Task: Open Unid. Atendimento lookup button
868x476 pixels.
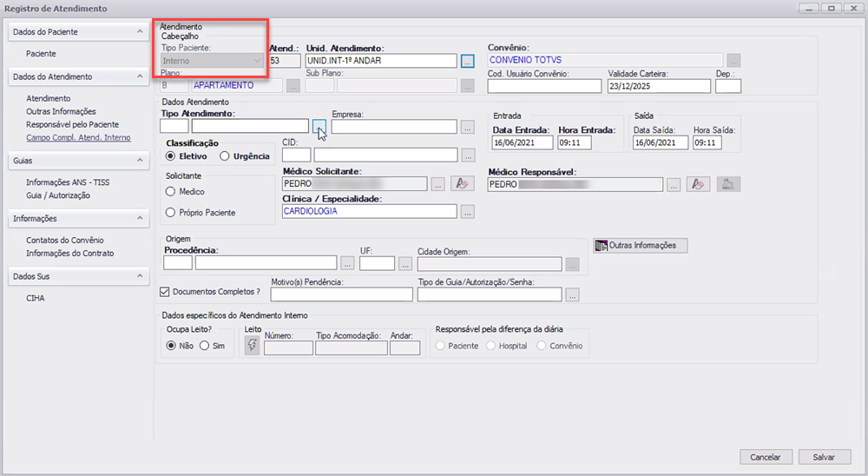Action: (x=468, y=61)
